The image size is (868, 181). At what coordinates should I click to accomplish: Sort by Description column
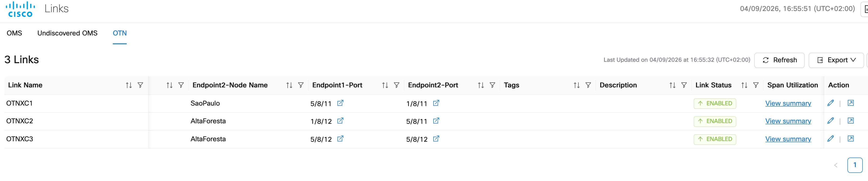click(x=672, y=85)
